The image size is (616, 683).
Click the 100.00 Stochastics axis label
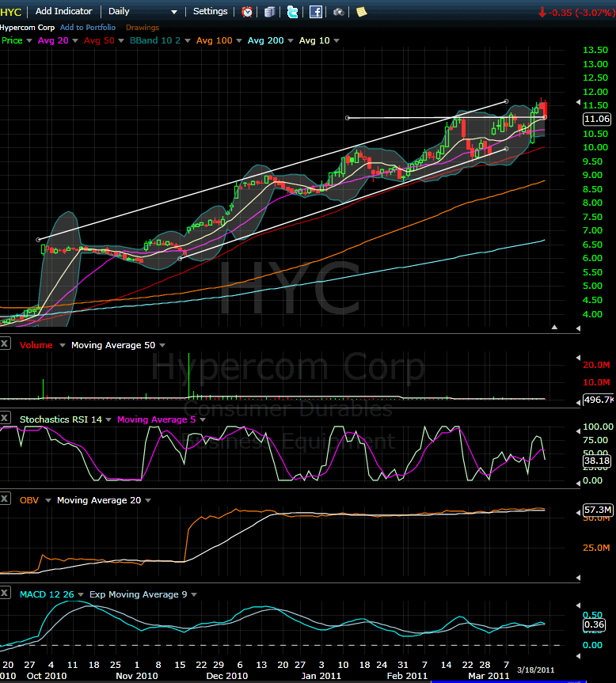(598, 427)
